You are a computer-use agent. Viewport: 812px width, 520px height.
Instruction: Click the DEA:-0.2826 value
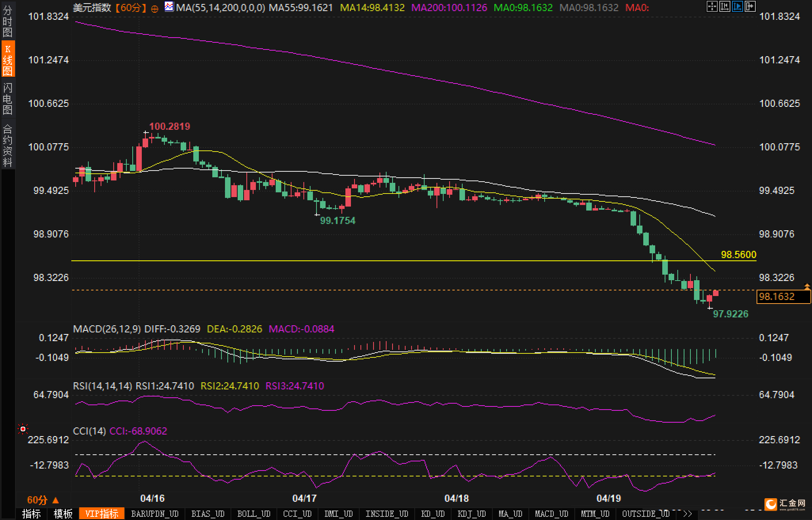click(234, 329)
